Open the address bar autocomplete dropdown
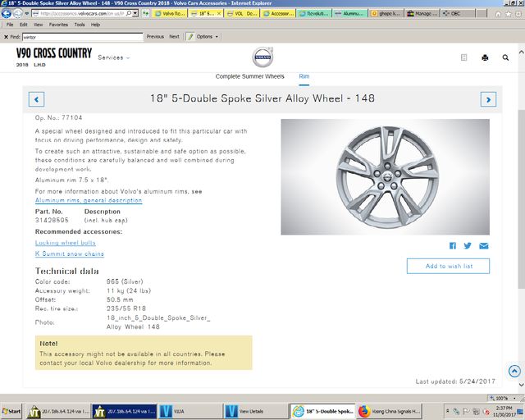525x420 pixels. click(135, 13)
